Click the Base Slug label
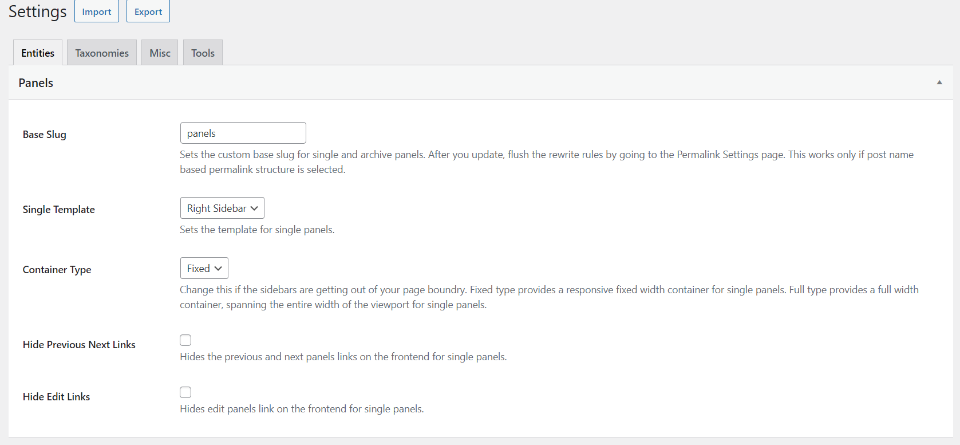The width and height of the screenshot is (960, 445). 44,134
